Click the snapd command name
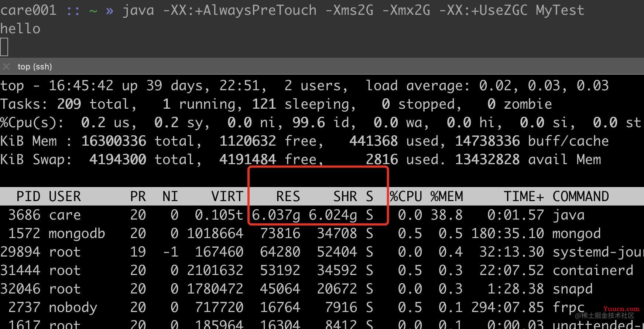This screenshot has height=329, width=644. coord(572,289)
